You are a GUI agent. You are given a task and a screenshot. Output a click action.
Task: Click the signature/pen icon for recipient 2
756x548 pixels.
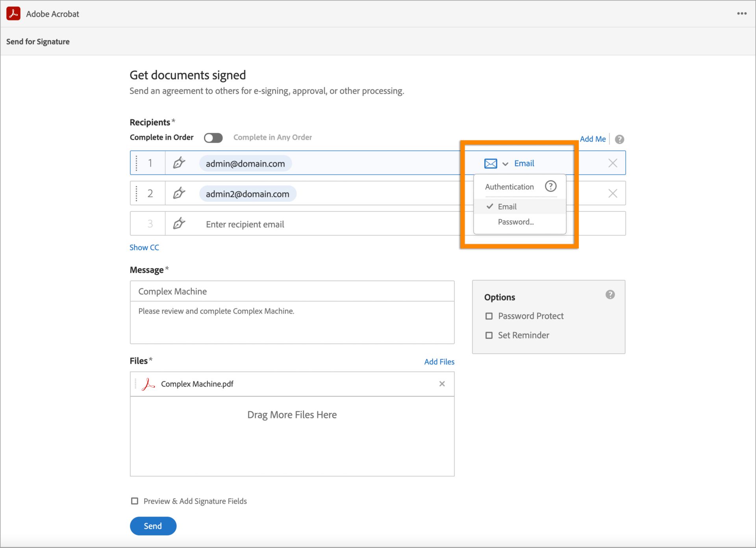pos(180,193)
